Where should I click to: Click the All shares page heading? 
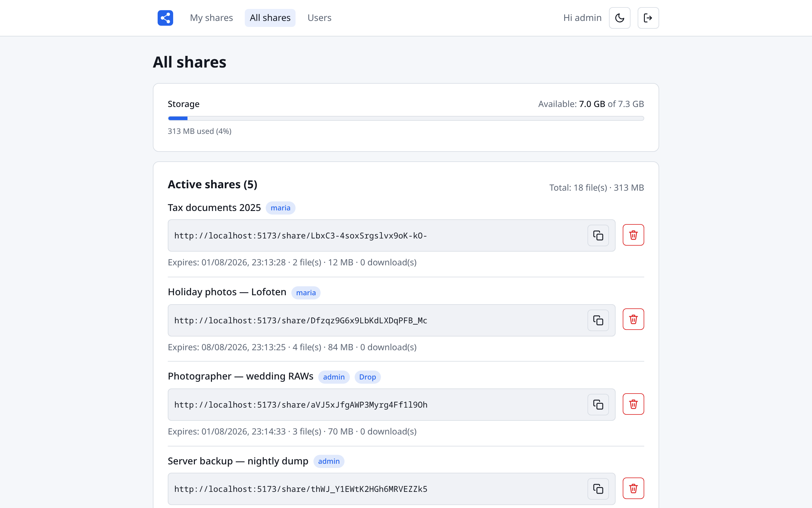pyautogui.click(x=190, y=62)
